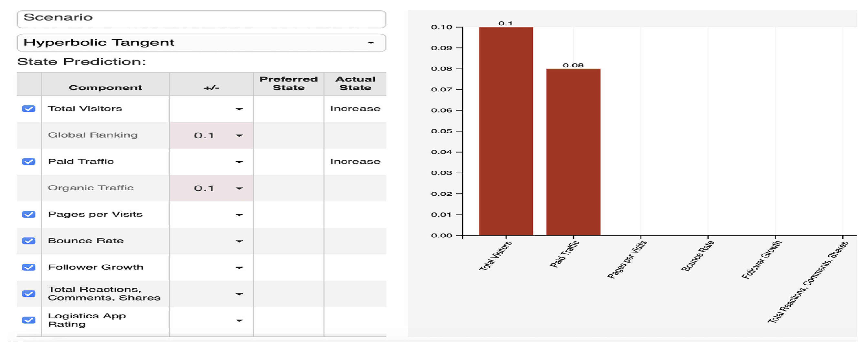Toggle the Logistics App Rating checkbox
Screen dimensions: 868x349
(29, 320)
